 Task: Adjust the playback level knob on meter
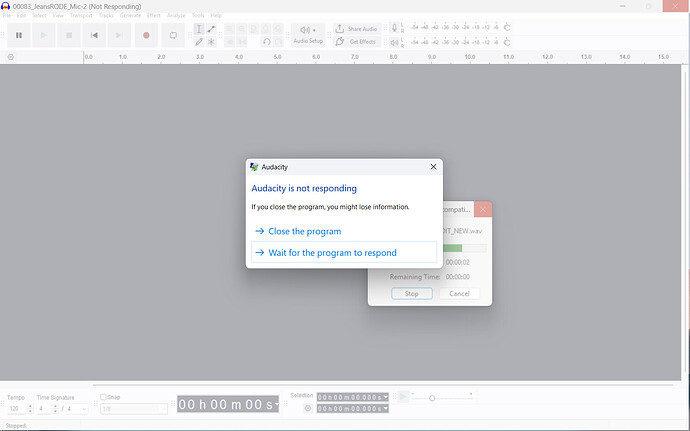507,42
